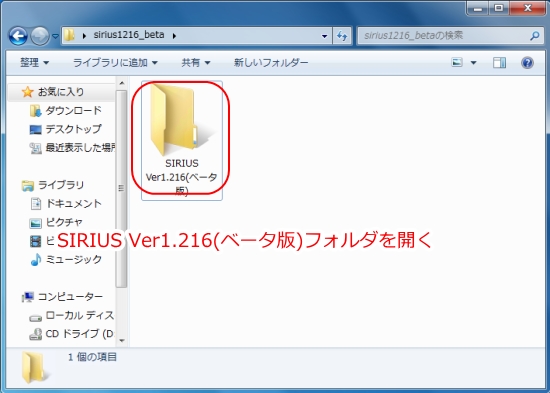Screen dimensions: 550x393
Task: Click the デスクトップ monitor icon
Action: click(35, 129)
